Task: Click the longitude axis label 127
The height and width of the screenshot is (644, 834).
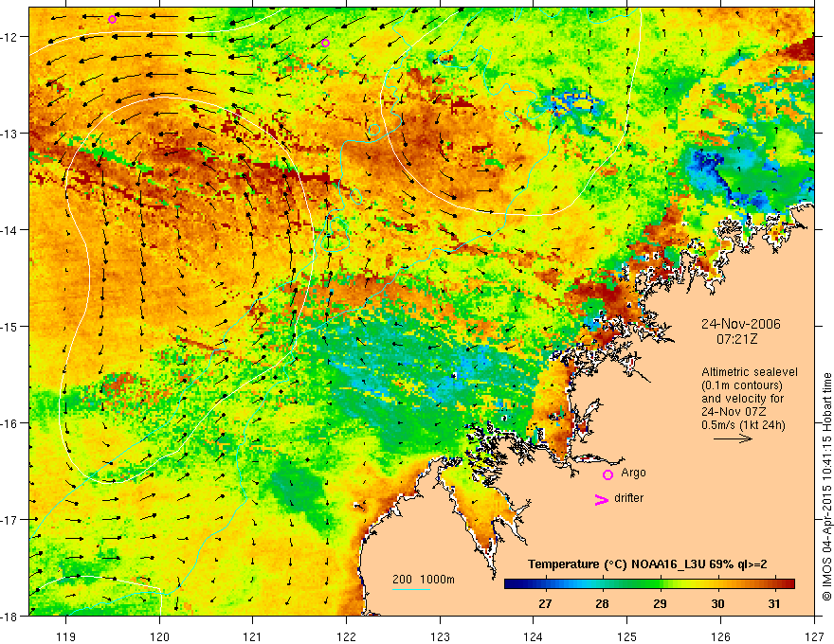Action: pos(814,637)
